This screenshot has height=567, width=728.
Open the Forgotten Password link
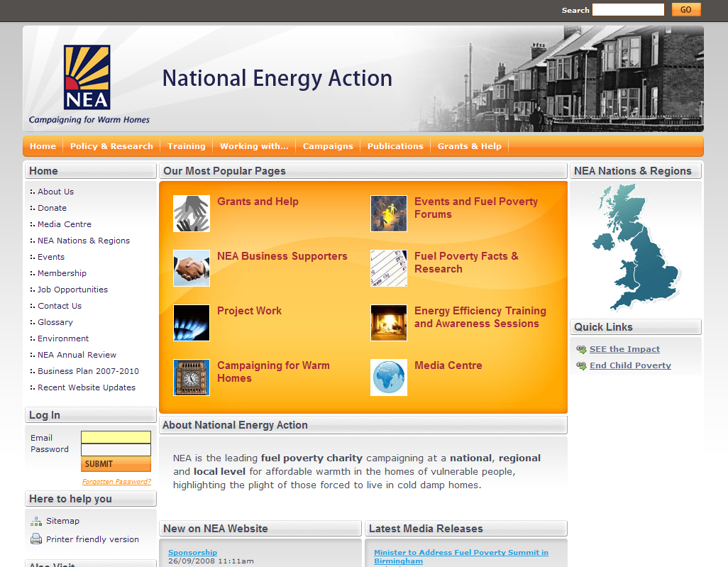click(x=116, y=482)
